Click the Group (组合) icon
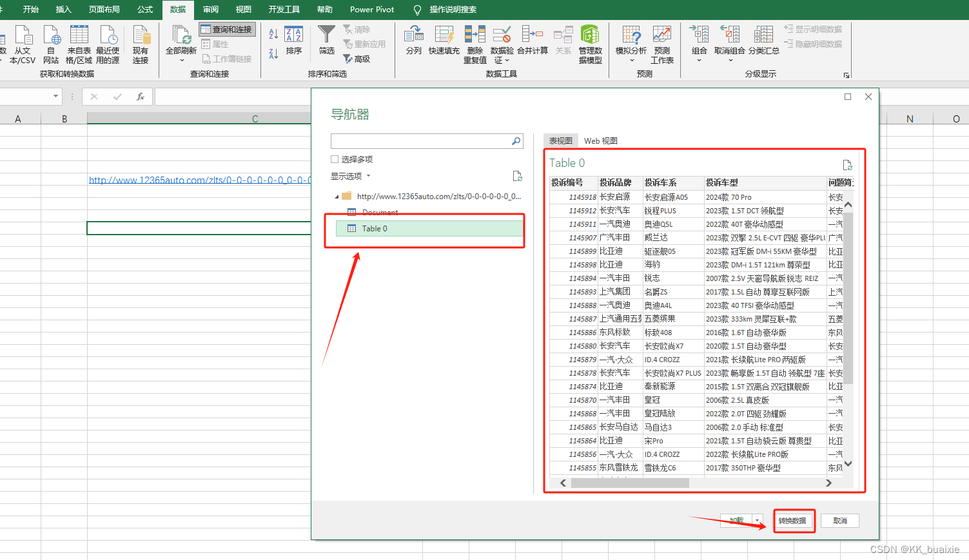 699,35
